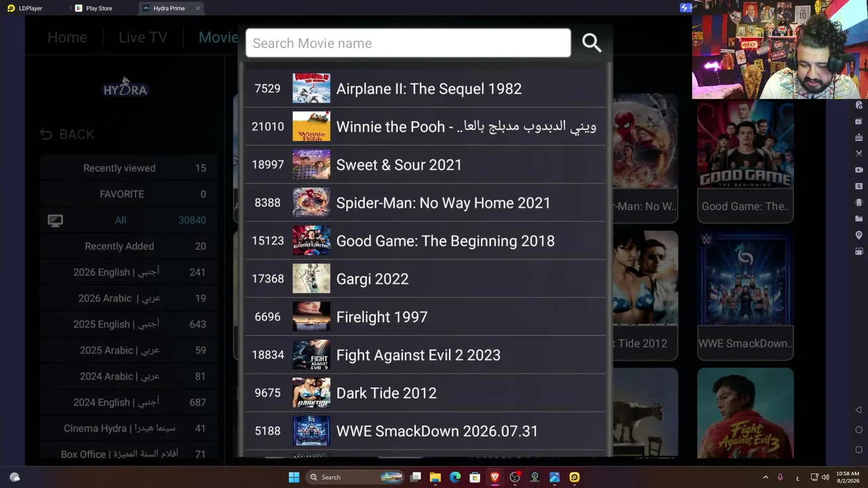The width and height of the screenshot is (868, 488).
Task: Open the Recently Added category
Action: pyautogui.click(x=129, y=246)
